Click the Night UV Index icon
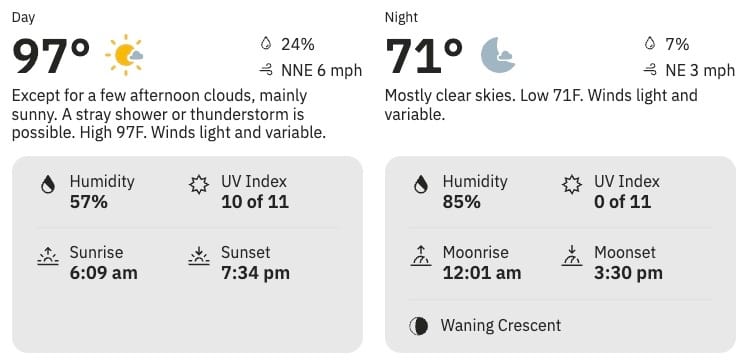 [x=572, y=185]
